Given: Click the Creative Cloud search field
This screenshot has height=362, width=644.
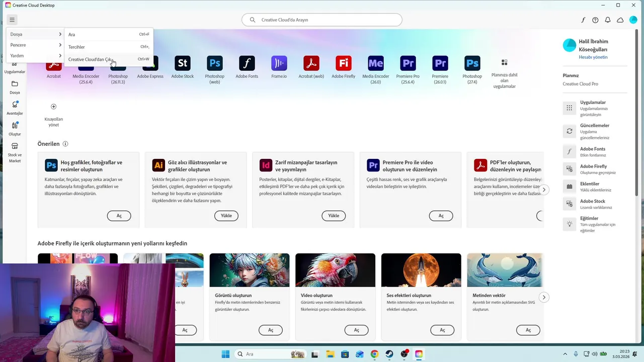Looking at the screenshot, I should (322, 20).
